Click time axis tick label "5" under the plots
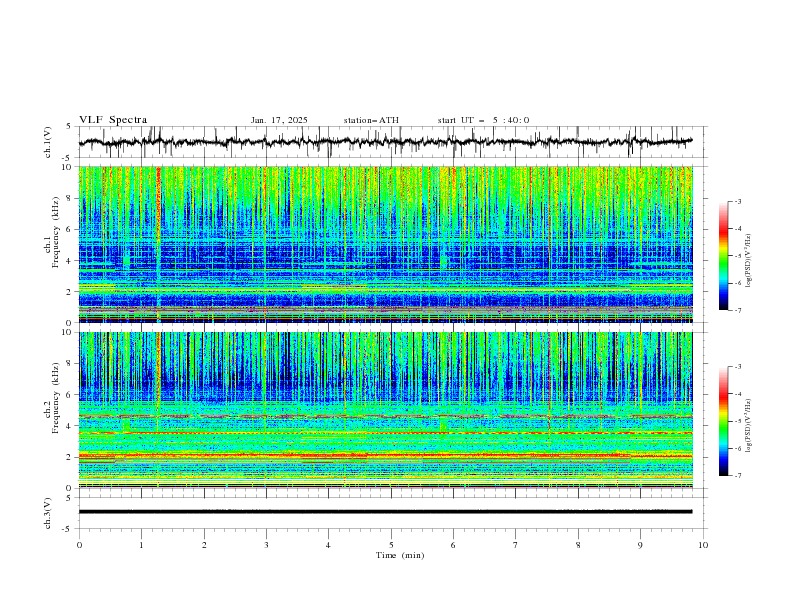 [391, 545]
